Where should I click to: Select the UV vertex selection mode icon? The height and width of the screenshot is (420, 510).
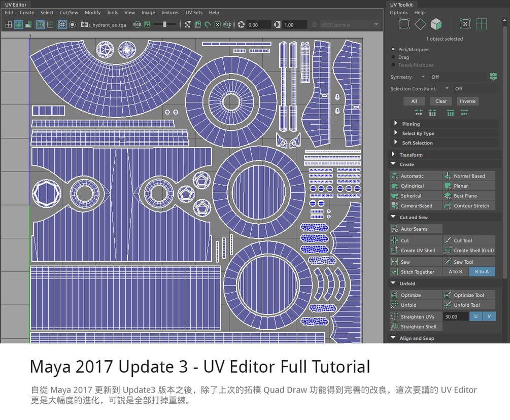point(404,24)
